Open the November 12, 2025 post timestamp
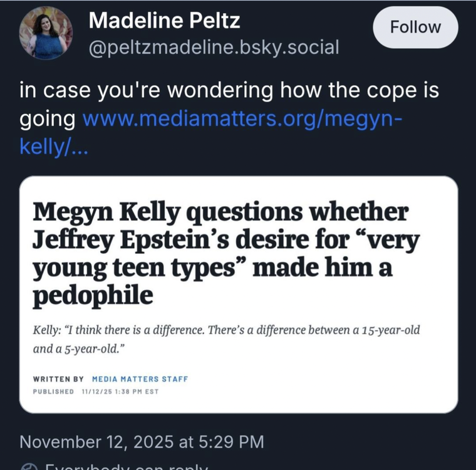 pos(142,442)
